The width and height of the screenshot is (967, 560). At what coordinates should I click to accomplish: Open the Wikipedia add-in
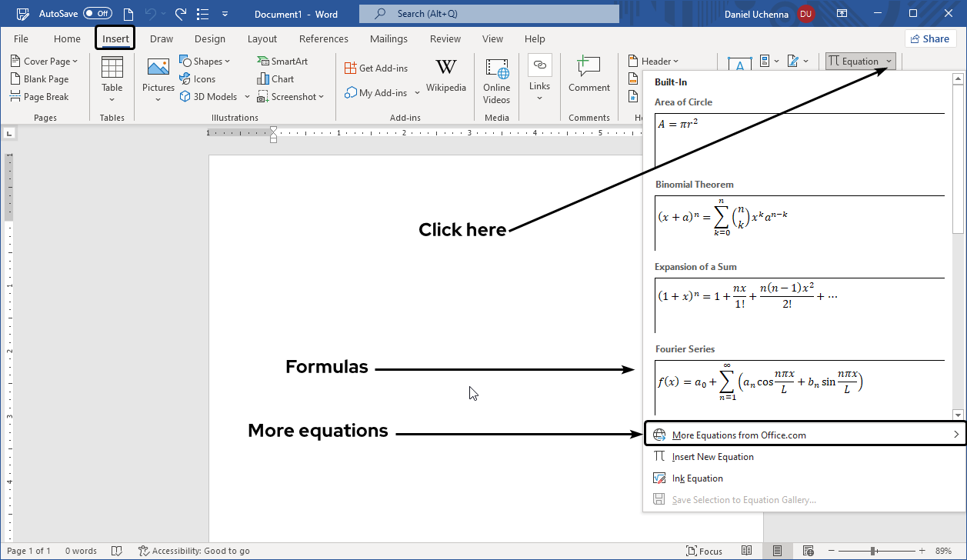point(446,77)
